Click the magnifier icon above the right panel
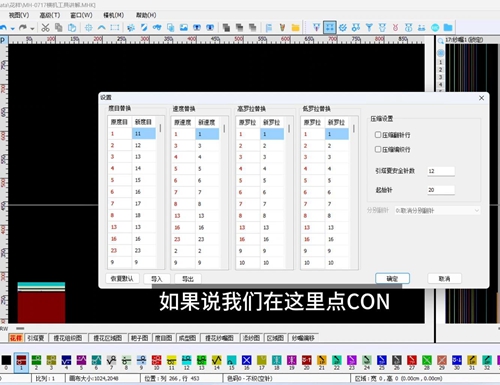Screen dimensions: 500x385 pos(441,41)
